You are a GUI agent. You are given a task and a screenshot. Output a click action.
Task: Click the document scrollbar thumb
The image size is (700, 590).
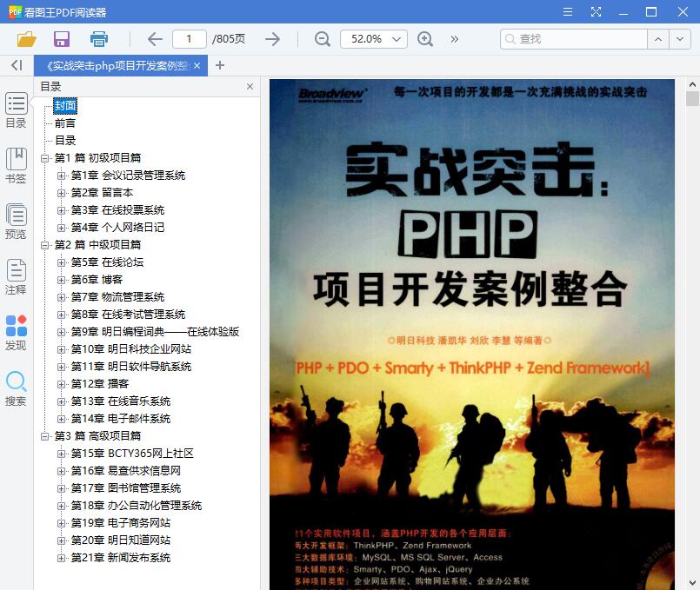pos(692,98)
